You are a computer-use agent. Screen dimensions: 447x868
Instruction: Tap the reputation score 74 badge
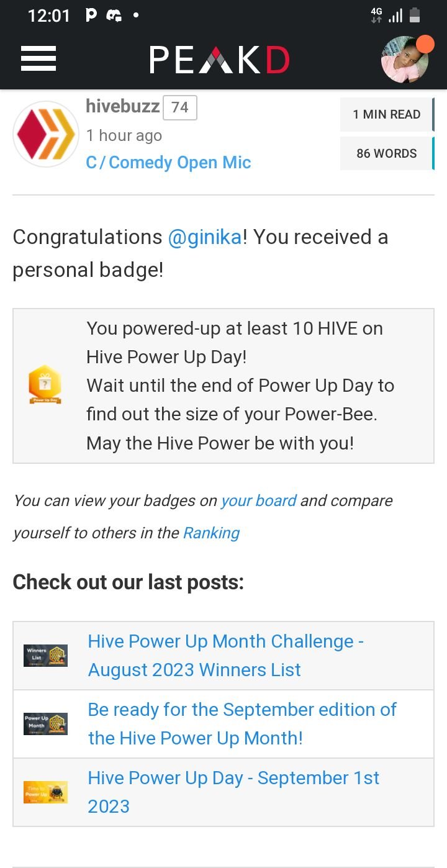pos(180,107)
